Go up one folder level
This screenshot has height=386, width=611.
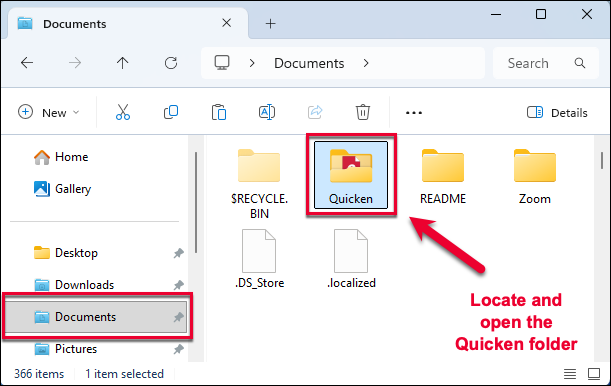(x=122, y=63)
